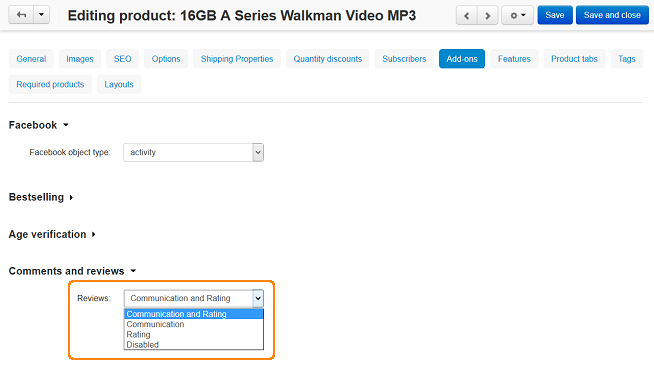Select Communication option in Reviews list
Viewport: 654px width, 368px height.
(194, 324)
